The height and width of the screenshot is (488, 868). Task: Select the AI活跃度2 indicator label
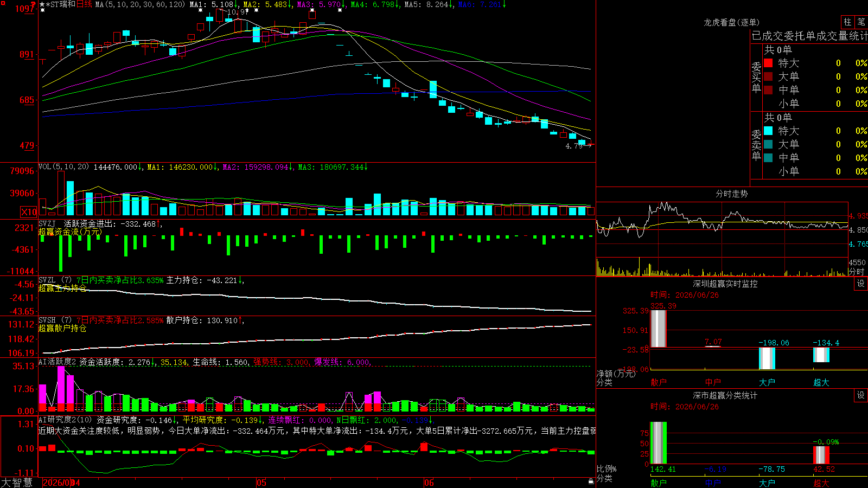tap(58, 362)
